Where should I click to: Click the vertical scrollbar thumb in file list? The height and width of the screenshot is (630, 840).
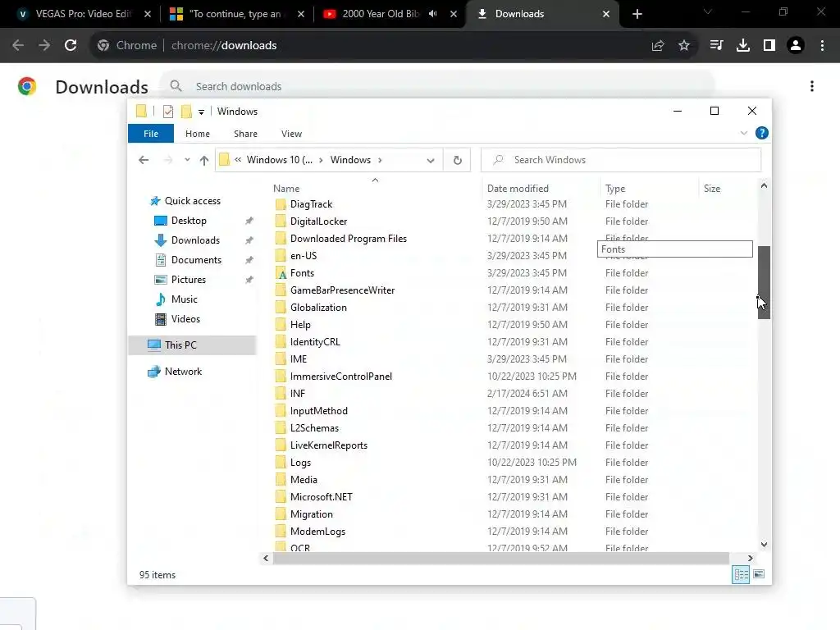pos(764,282)
